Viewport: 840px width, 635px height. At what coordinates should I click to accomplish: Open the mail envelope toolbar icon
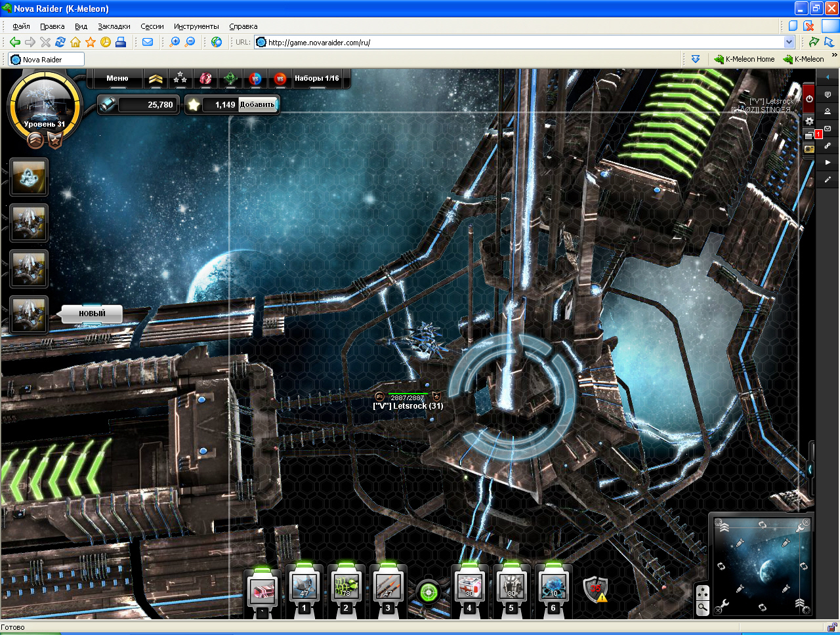(x=148, y=42)
